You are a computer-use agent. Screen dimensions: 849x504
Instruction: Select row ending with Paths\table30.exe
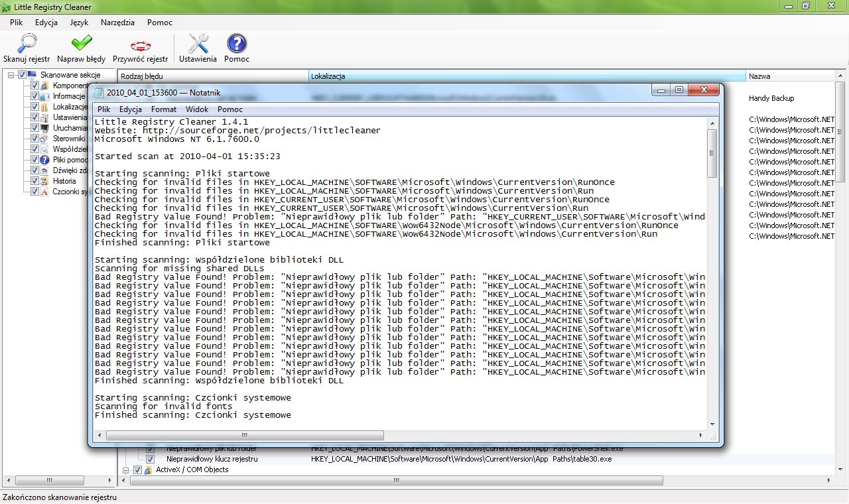[x=476, y=459]
